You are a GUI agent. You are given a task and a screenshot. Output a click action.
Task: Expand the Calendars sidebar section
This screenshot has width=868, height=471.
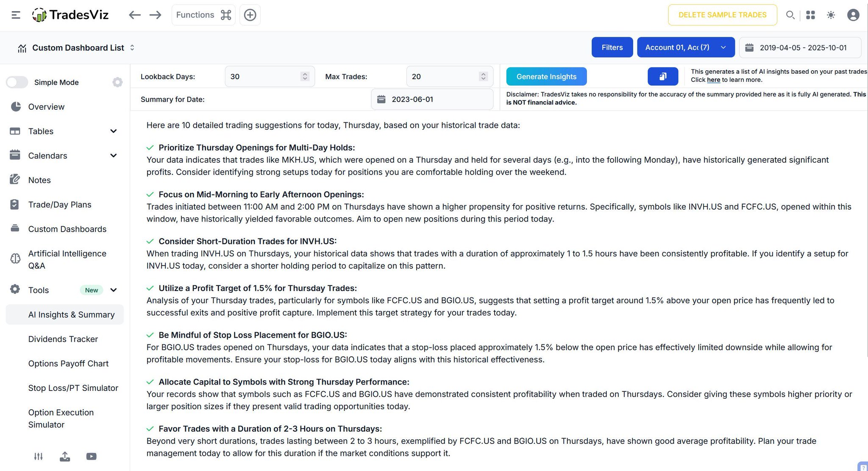[113, 156]
